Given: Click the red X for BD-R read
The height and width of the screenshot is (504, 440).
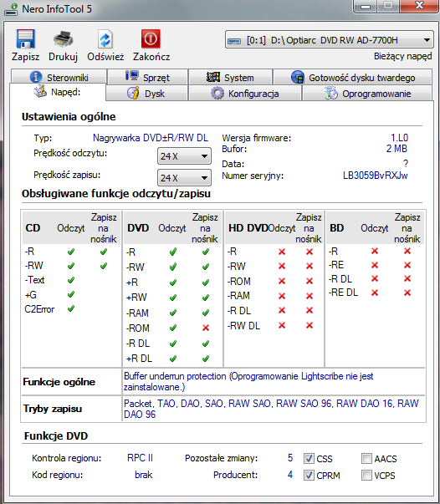Looking at the screenshot, I should click(375, 251).
